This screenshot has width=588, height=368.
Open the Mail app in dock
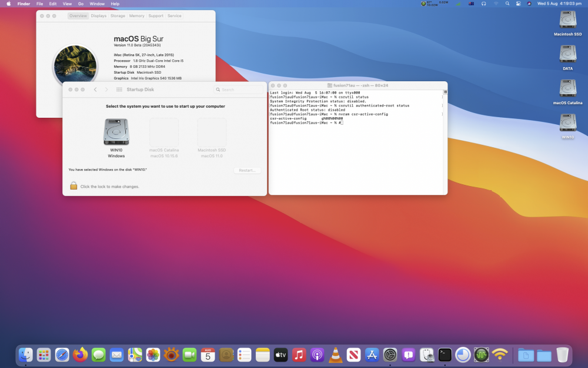click(116, 354)
